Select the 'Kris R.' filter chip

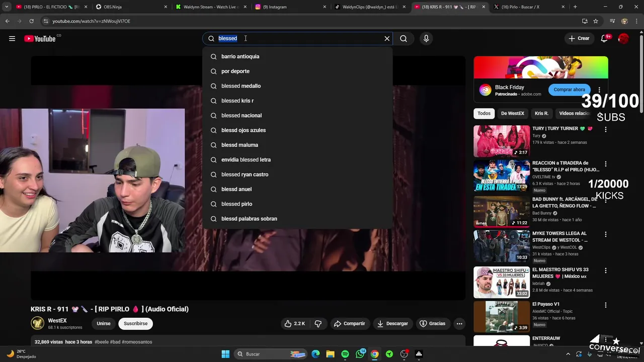[542, 114]
